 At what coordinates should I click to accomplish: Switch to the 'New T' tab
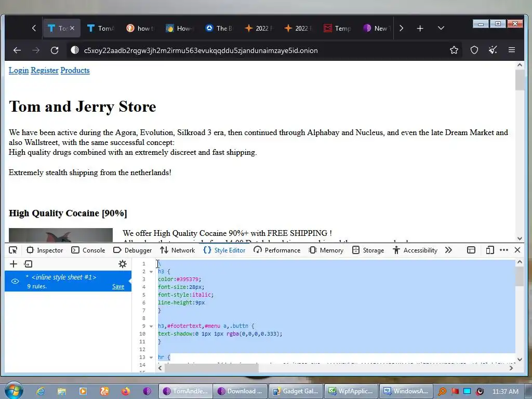[377, 29]
